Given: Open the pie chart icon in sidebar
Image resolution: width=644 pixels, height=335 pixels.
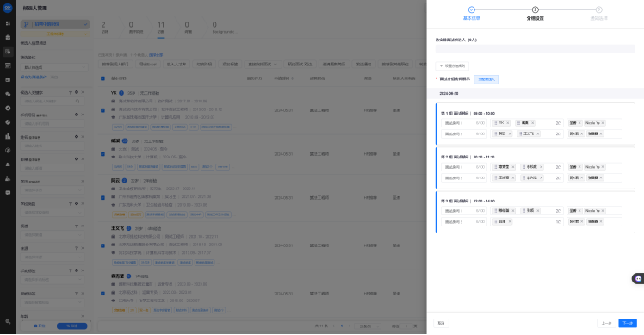Looking at the screenshot, I should pyautogui.click(x=8, y=122).
